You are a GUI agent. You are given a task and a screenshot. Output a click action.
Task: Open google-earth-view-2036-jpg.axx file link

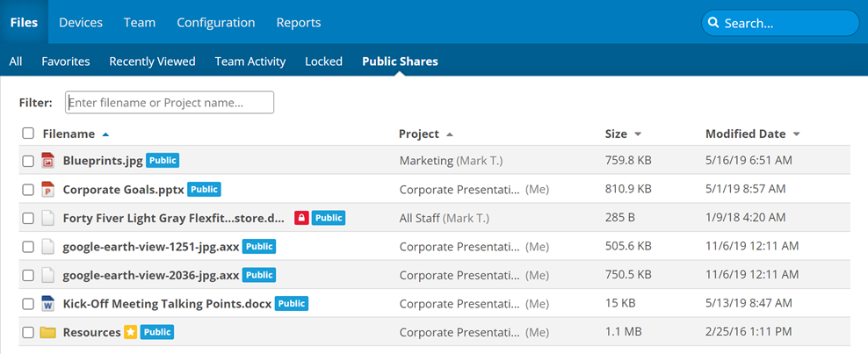tap(150, 275)
